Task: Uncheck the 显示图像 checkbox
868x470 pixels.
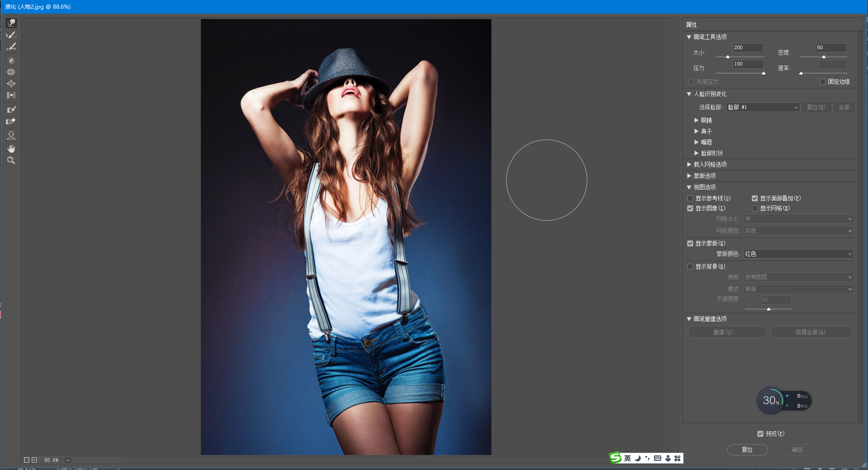Action: 690,209
